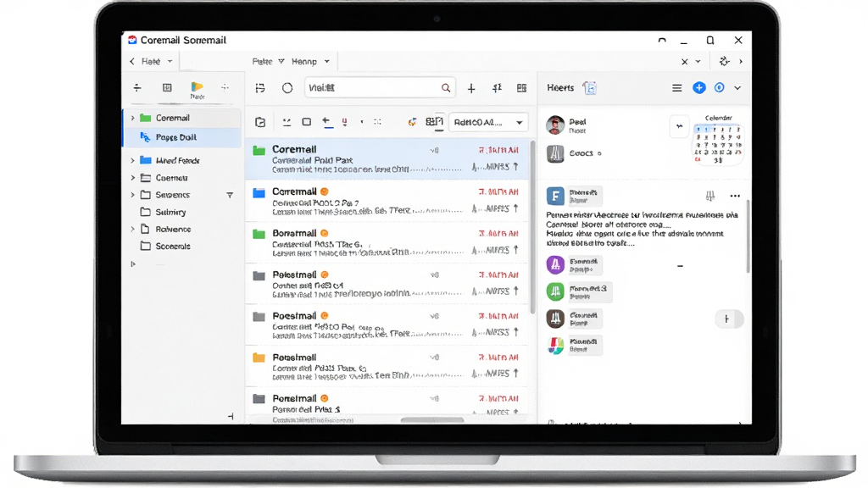Click the grid layout icon right of the search box

[x=521, y=88]
